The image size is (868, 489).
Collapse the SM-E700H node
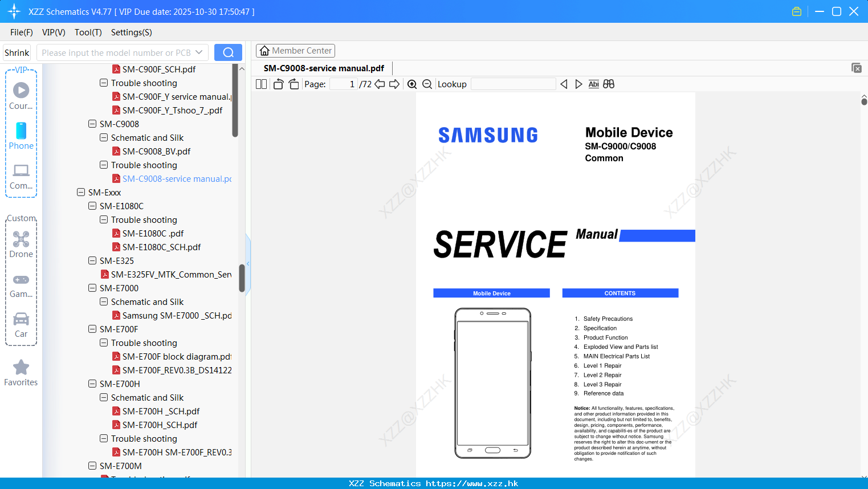[x=92, y=384]
